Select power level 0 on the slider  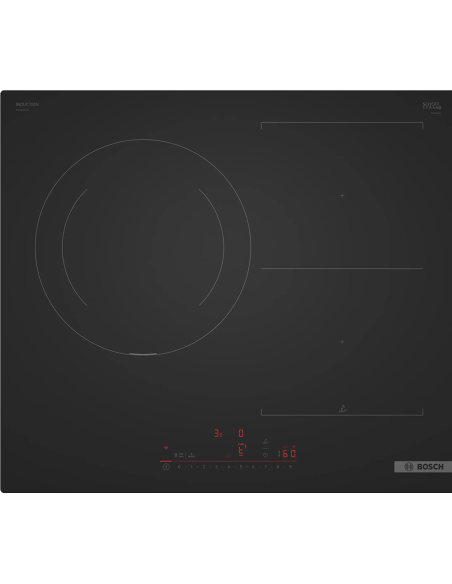coord(179,467)
